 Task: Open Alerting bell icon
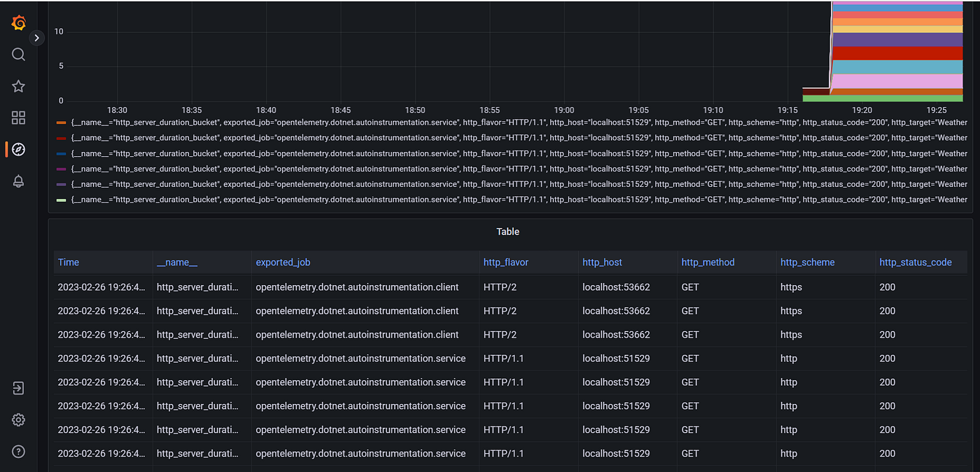(x=19, y=181)
